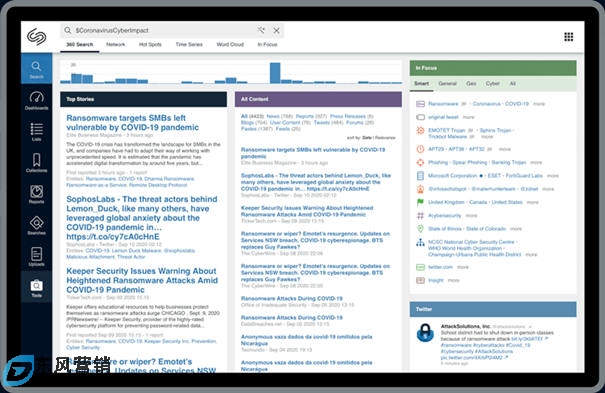Clear the search with the X icon
Viewport: 605px width, 393px height.
[277, 30]
